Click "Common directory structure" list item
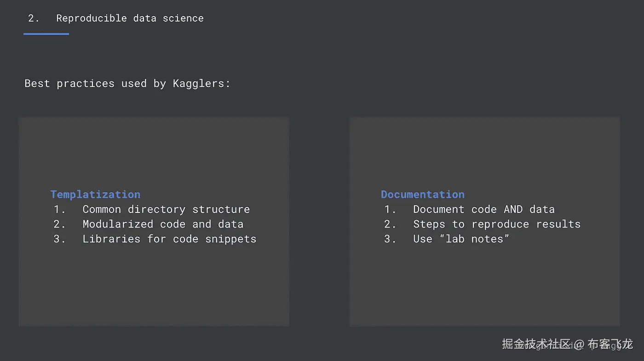644x361 pixels. pyautogui.click(x=166, y=210)
